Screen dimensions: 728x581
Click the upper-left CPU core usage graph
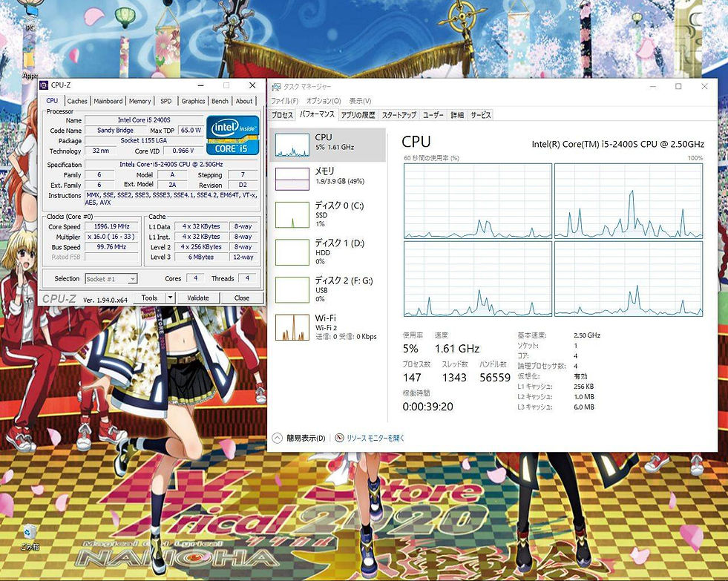[x=478, y=201]
